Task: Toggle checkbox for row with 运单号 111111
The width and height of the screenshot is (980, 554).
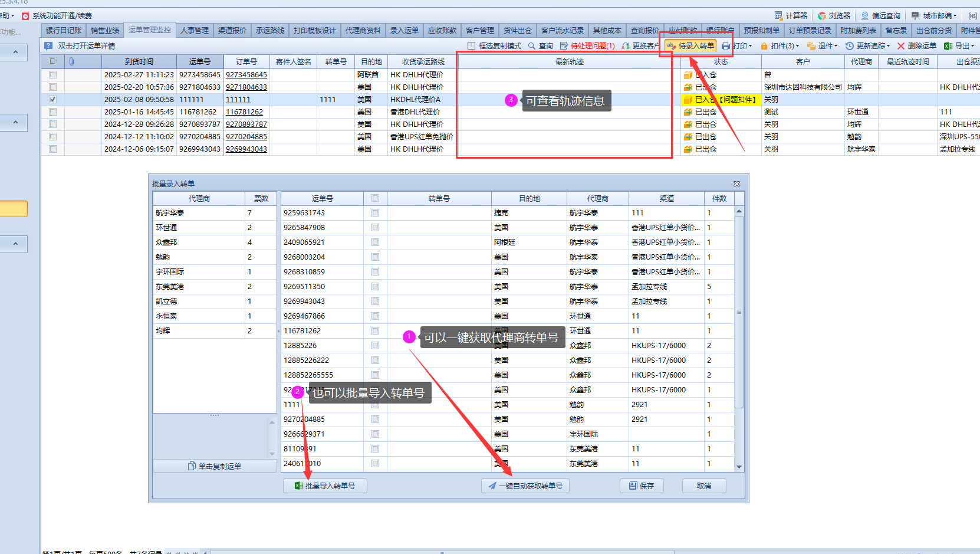Action: [53, 100]
